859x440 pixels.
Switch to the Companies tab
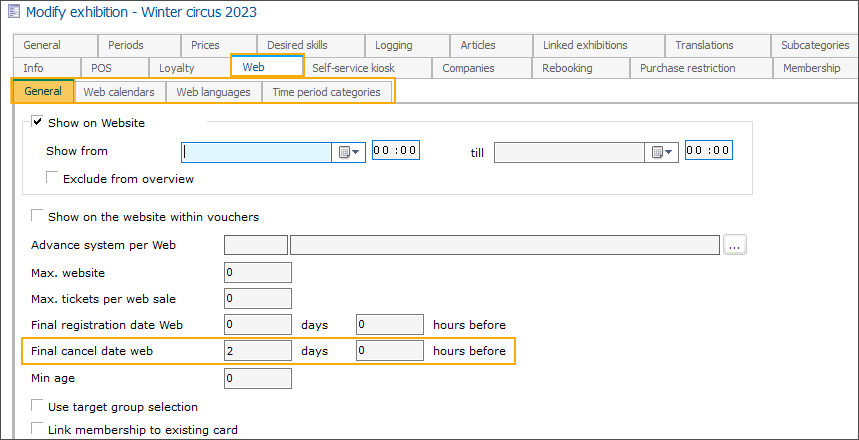[x=482, y=68]
